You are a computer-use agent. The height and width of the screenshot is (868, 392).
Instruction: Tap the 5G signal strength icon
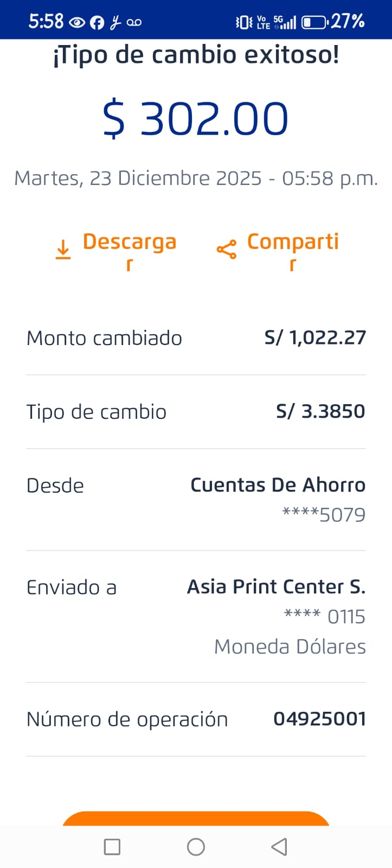[x=285, y=22]
